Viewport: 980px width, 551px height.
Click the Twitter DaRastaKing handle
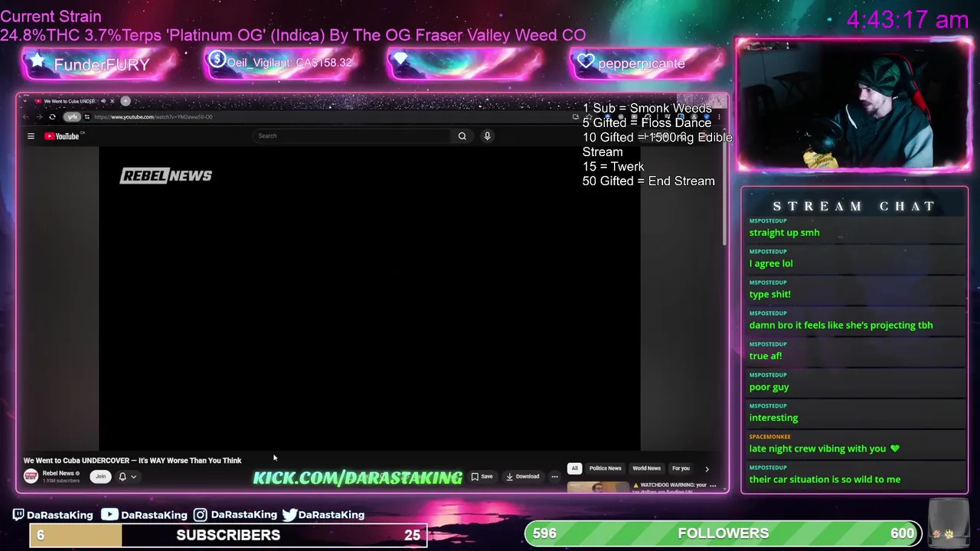click(x=323, y=515)
